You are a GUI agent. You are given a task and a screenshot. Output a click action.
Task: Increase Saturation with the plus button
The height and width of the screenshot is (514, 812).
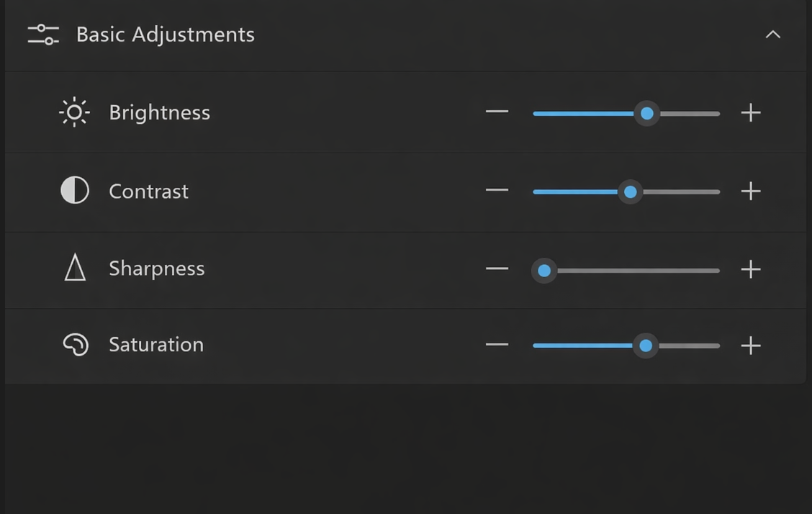pos(751,346)
